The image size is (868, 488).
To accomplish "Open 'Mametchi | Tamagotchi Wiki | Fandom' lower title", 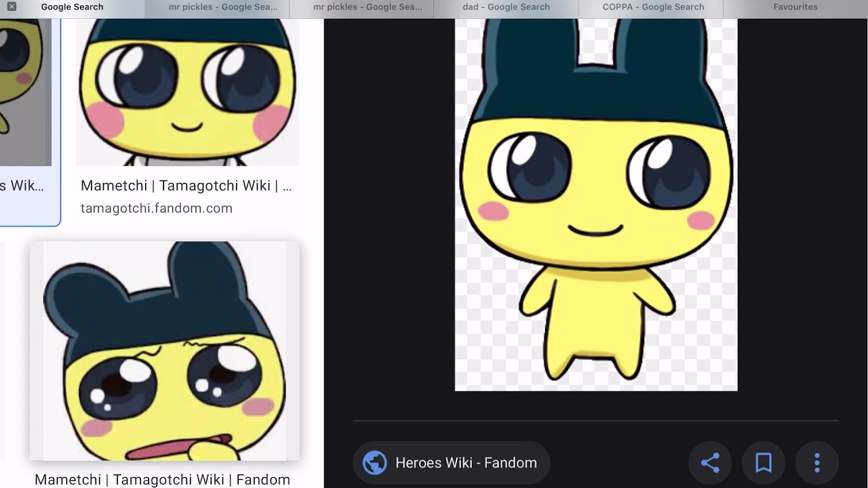I will pyautogui.click(x=162, y=479).
